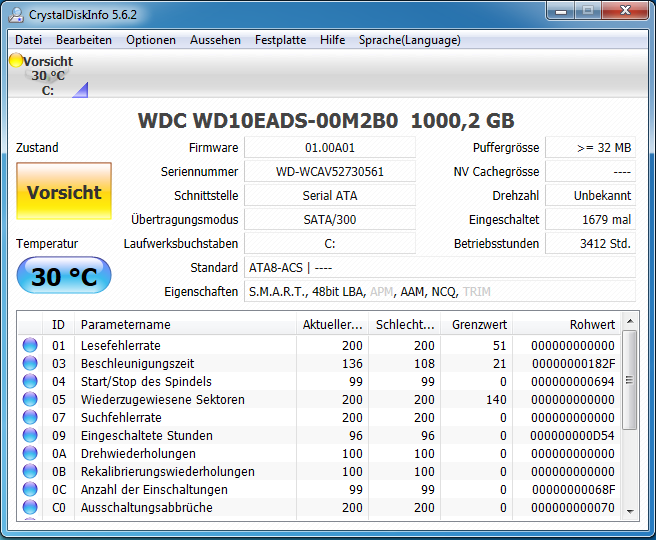This screenshot has width=656, height=540.
Task: Click the blue 30 °C temperature button
Action: click(x=64, y=276)
